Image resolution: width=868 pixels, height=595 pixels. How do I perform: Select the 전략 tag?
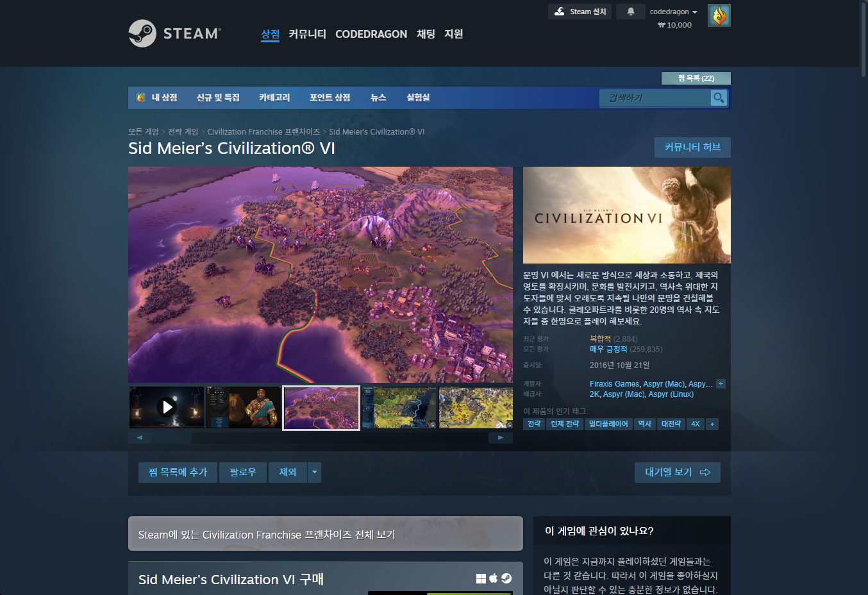coord(534,424)
